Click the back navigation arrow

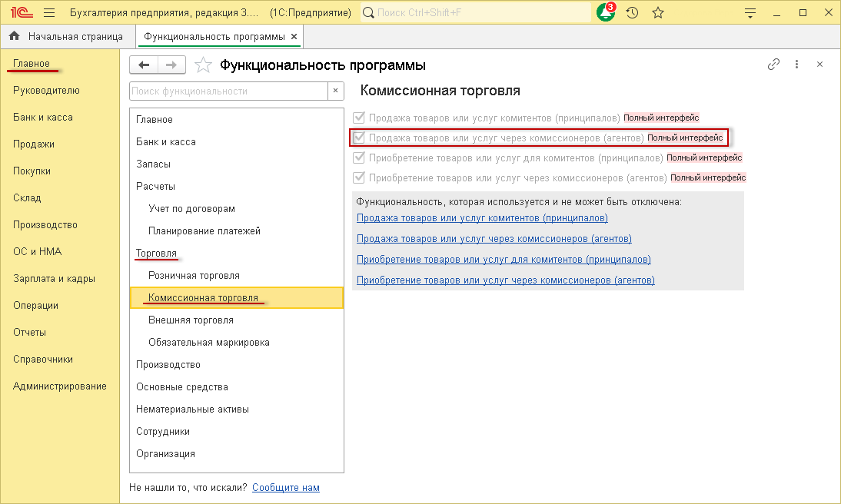point(144,65)
